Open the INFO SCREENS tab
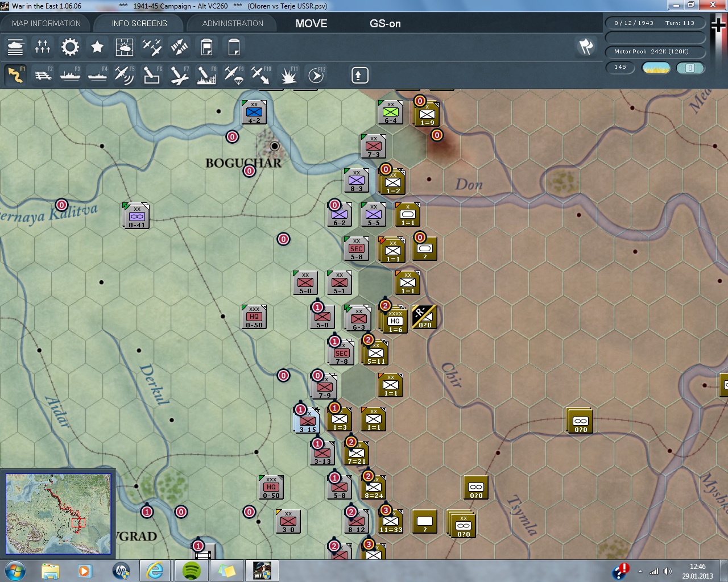Viewport: 728px width, 582px height. coord(139,23)
